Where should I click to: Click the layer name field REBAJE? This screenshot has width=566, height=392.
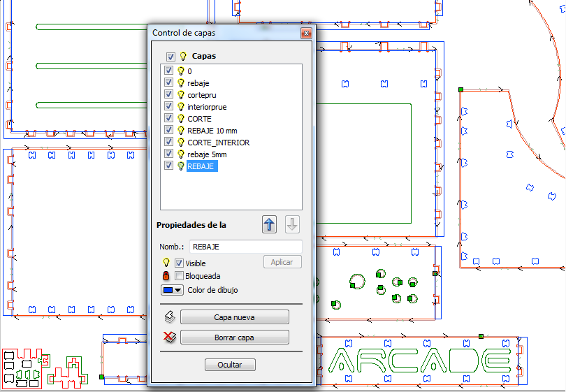(x=246, y=247)
